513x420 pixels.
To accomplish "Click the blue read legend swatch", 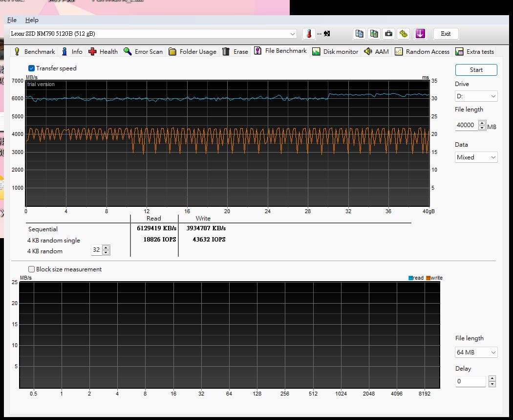I will pos(410,278).
